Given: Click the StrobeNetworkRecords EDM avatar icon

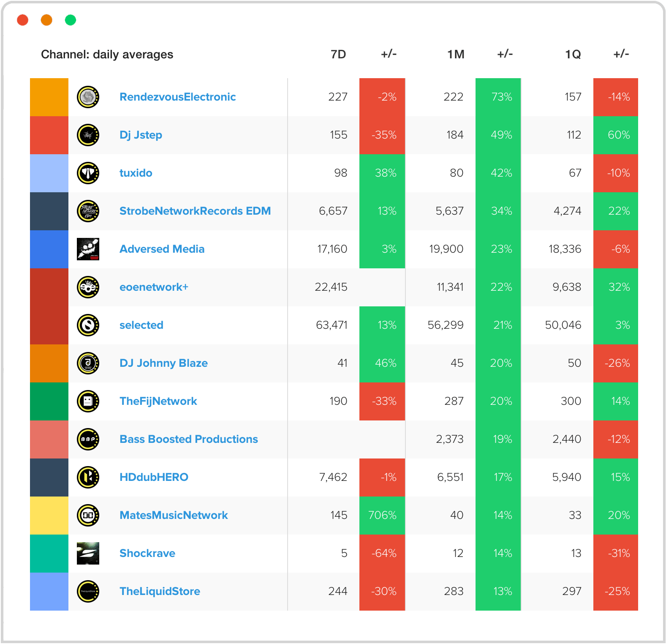Looking at the screenshot, I should pos(88,211).
